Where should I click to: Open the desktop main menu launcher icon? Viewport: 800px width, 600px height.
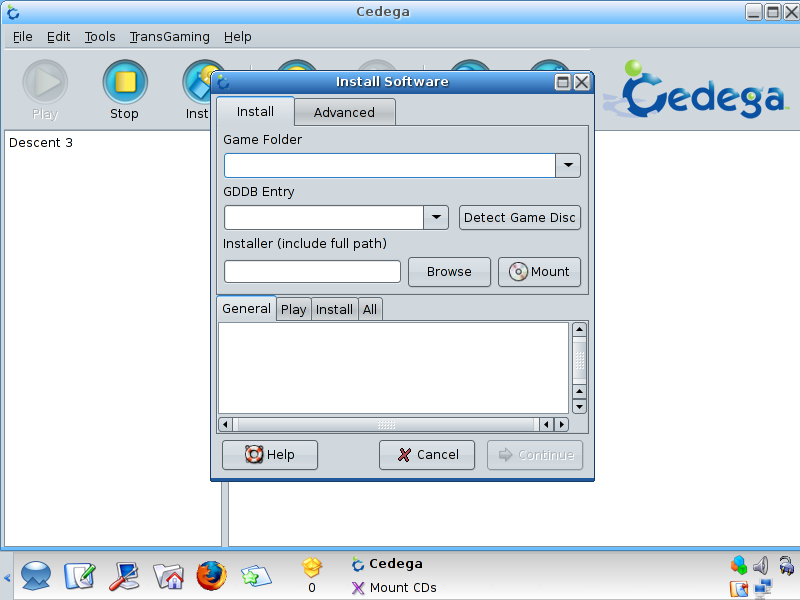pyautogui.click(x=36, y=576)
